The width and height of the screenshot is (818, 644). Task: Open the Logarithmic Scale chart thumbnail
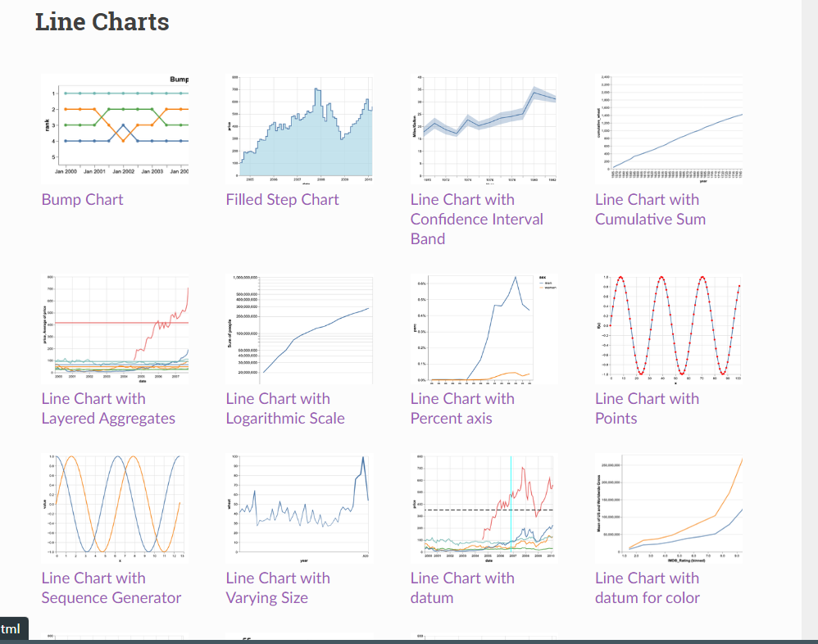(299, 328)
